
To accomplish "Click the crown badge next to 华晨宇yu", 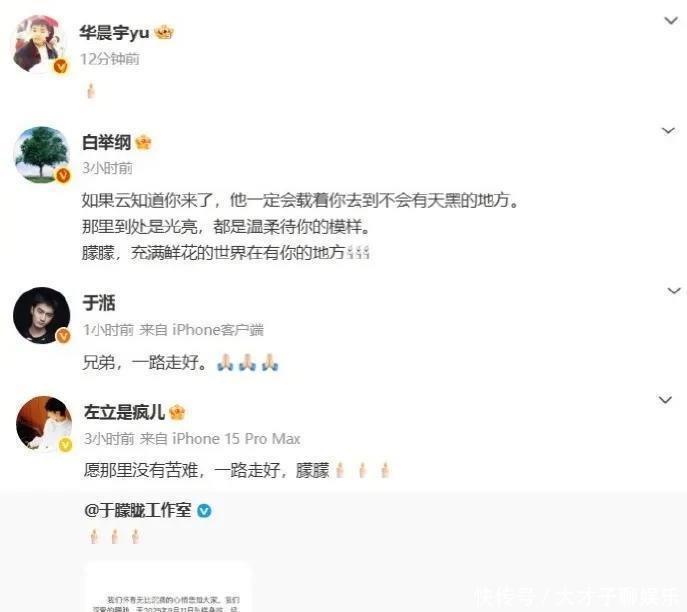I will pyautogui.click(x=164, y=32).
